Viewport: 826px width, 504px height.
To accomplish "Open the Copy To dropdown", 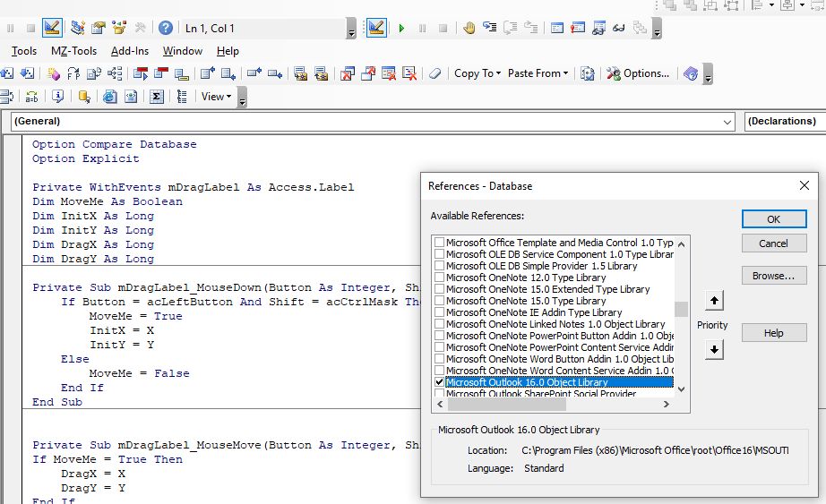I will (x=478, y=73).
